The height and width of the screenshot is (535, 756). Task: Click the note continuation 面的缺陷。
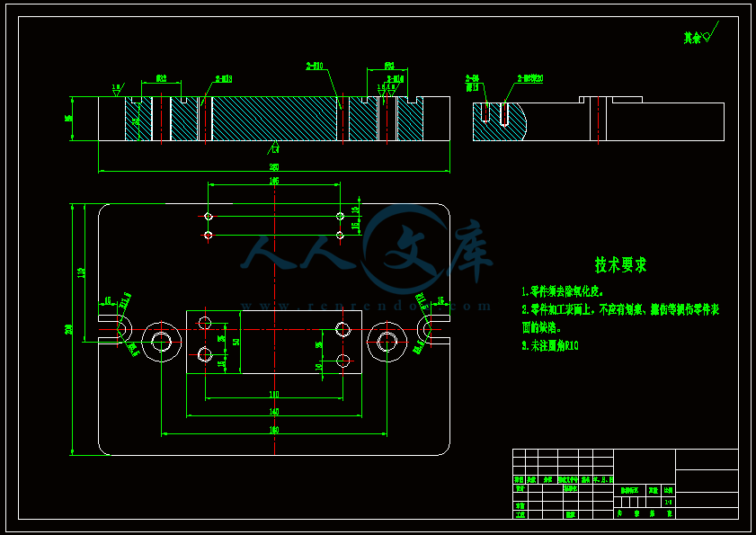[541, 328]
